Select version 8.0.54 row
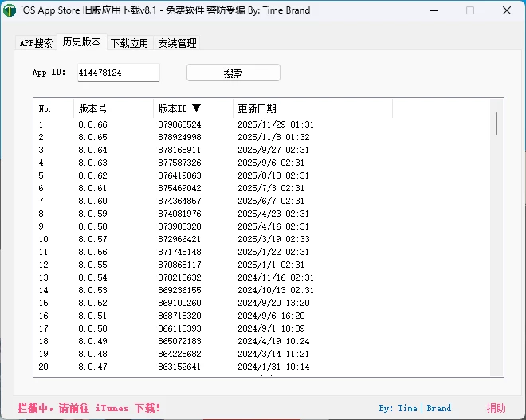526x420 pixels. coord(261,277)
